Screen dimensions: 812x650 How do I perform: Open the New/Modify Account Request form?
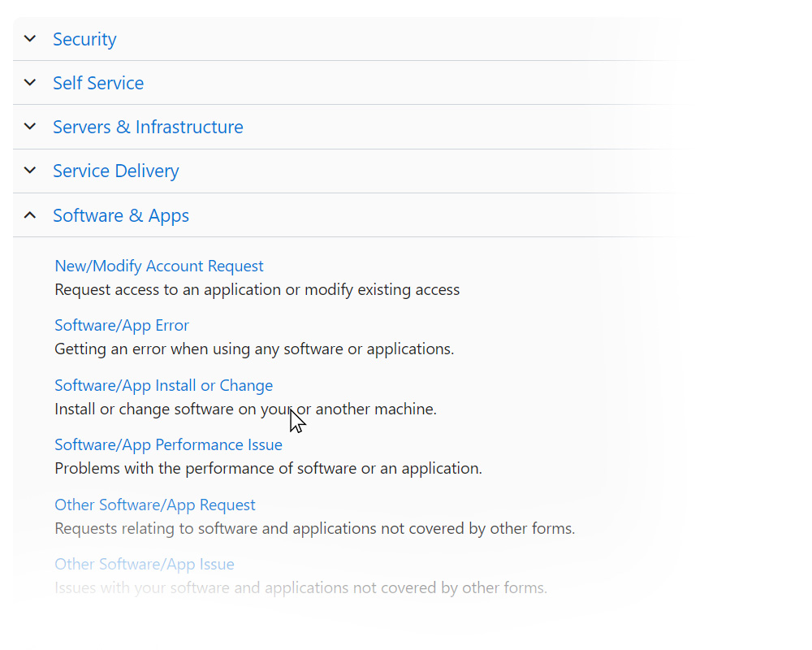tap(159, 266)
